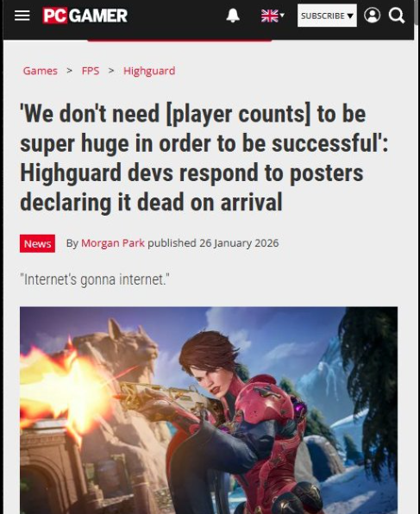Open the user account profile icon
Viewport: 420px width, 514px height.
pyautogui.click(x=372, y=16)
